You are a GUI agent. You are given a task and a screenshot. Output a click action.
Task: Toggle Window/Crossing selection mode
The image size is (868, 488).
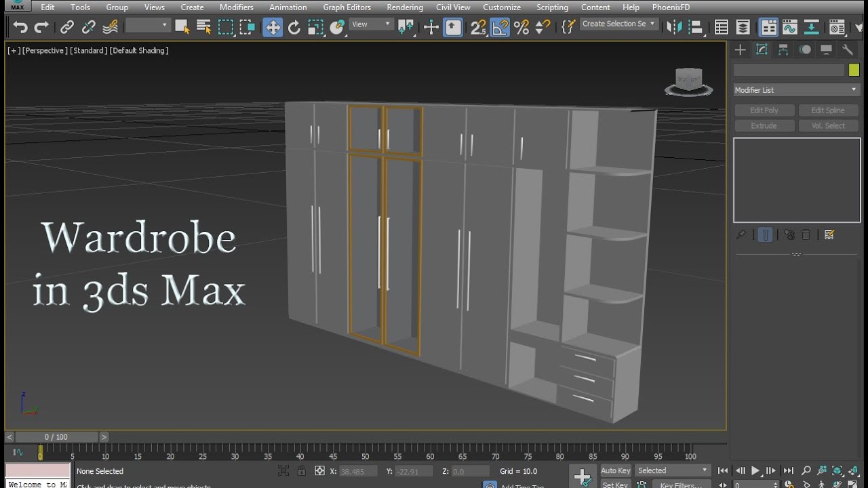(248, 27)
